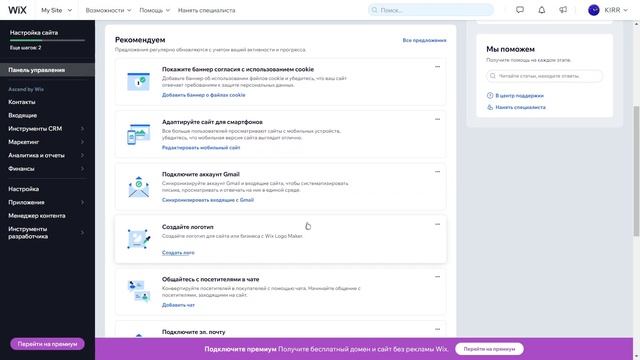Click sidebar Перейти на премиум button
Screen dimensions: 640x360
pyautogui.click(x=47, y=344)
